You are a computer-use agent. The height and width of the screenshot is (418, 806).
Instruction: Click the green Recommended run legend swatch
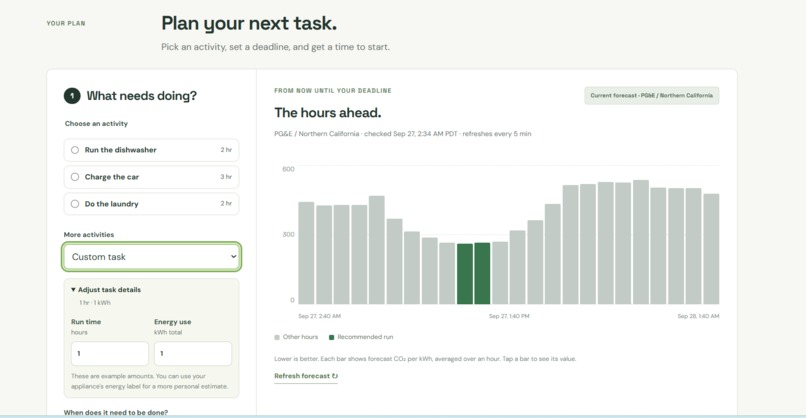click(x=332, y=337)
